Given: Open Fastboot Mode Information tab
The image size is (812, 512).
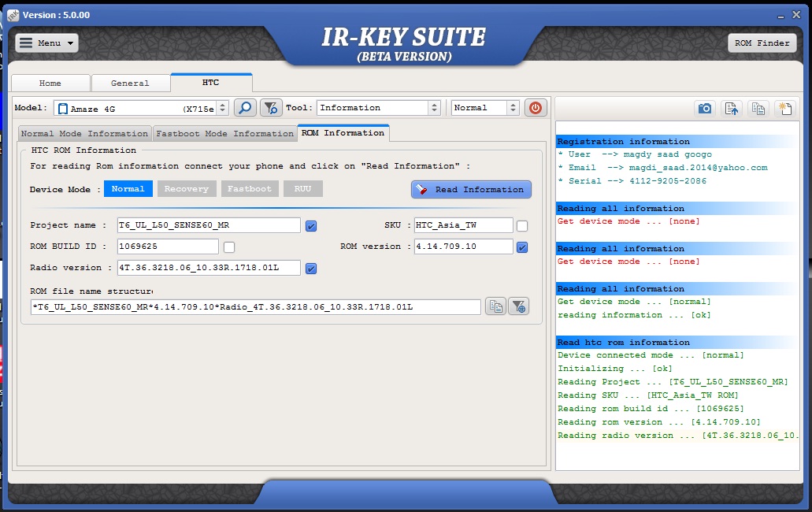Looking at the screenshot, I should 224,134.
